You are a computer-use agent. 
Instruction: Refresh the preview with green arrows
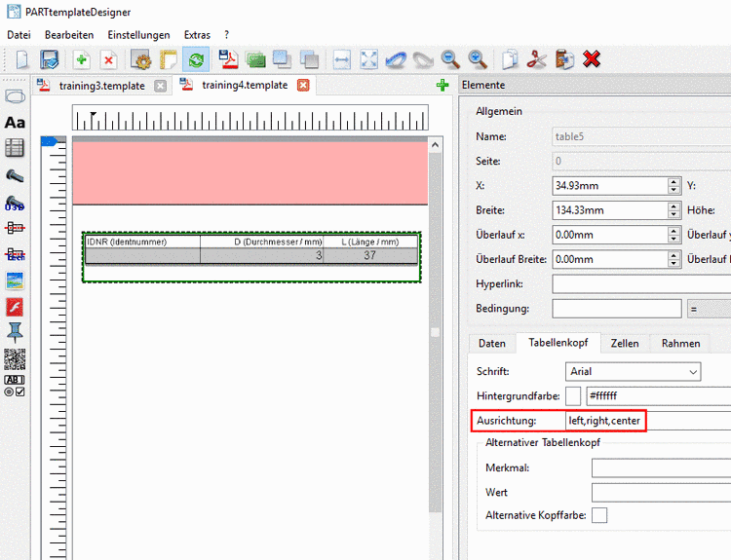(196, 59)
